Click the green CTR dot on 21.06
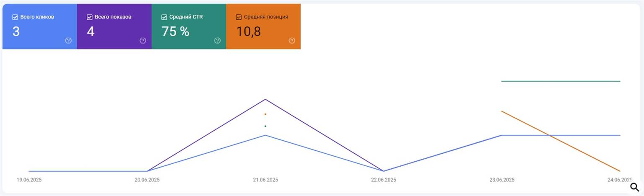Viewport: 644px width, 196px height. pos(265,126)
